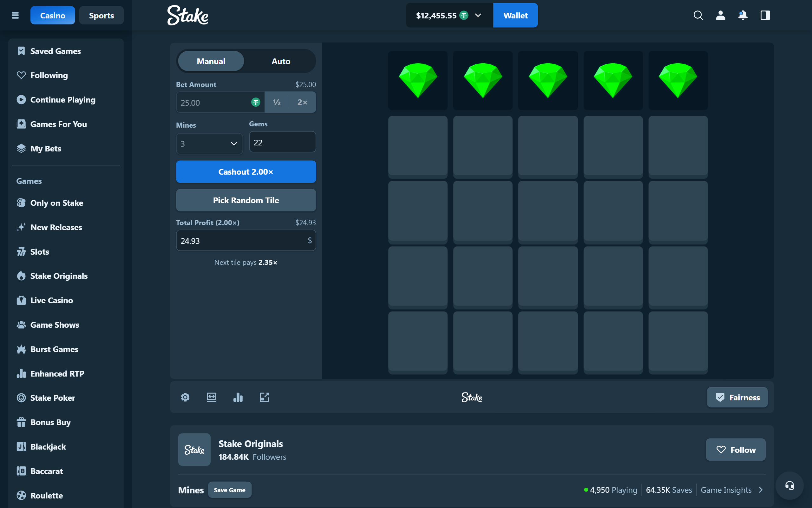Open the Mines count dropdown
The height and width of the screenshot is (508, 812).
209,144
